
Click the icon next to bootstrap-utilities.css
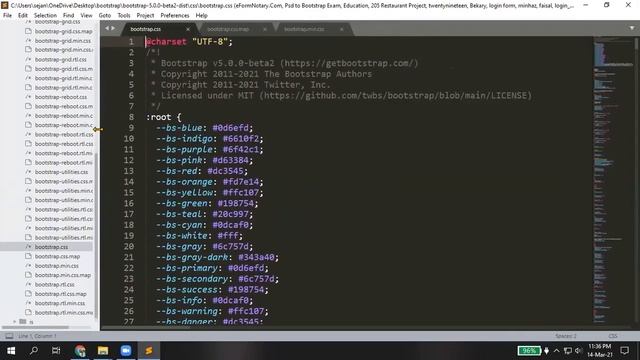[28, 172]
